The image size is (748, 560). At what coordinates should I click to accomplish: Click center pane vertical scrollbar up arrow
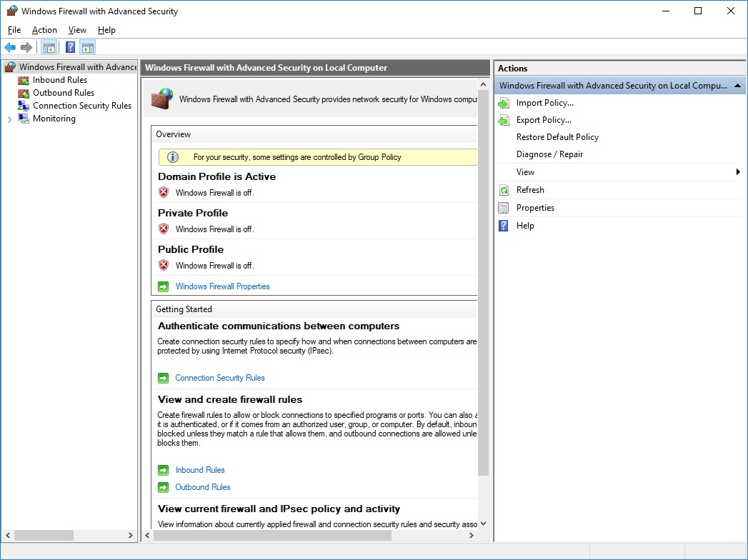(483, 84)
